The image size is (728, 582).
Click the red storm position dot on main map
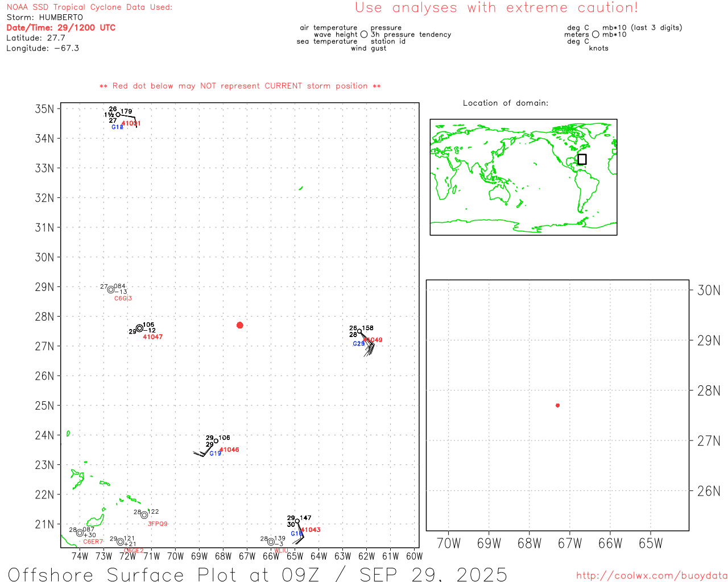coord(239,325)
